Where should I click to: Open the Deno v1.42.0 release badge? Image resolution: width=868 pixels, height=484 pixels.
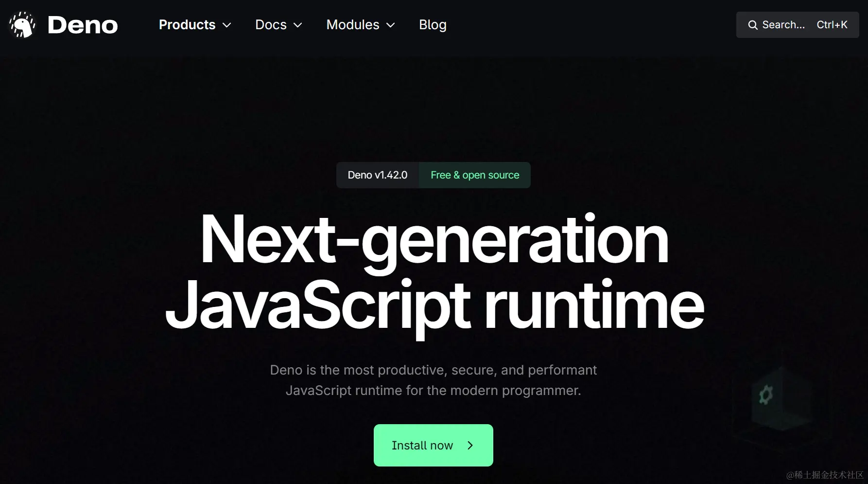click(x=378, y=175)
